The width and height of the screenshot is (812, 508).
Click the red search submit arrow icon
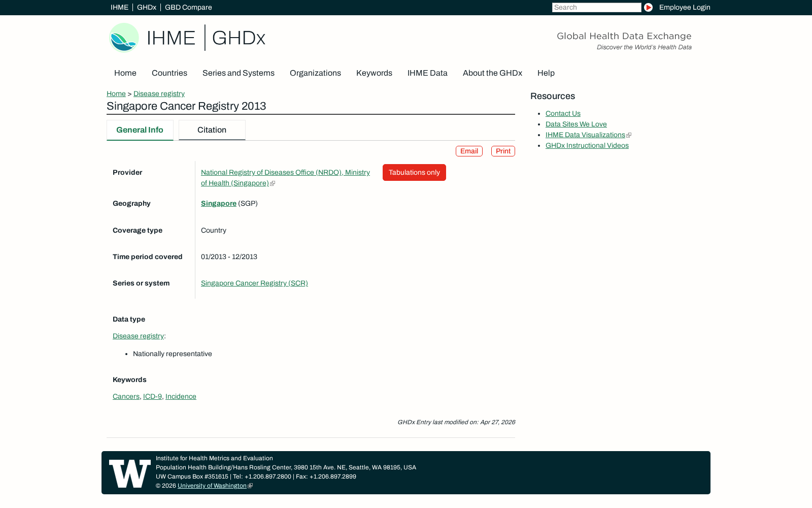(x=648, y=7)
